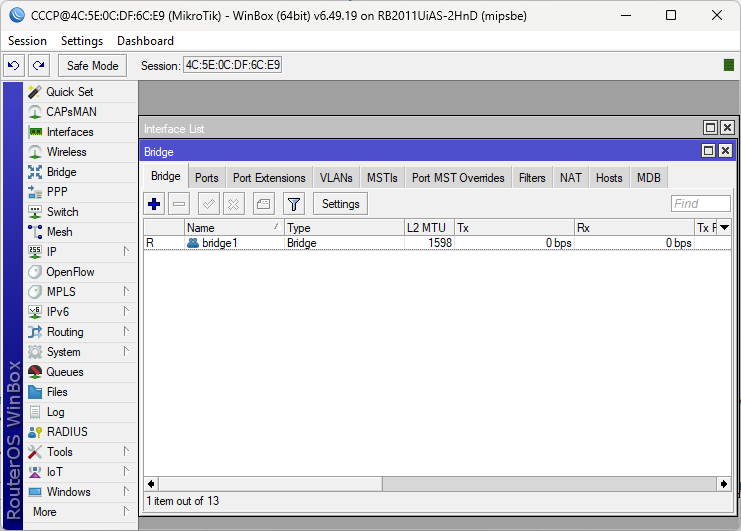
Task: Expand Routing submenu
Action: tap(126, 331)
